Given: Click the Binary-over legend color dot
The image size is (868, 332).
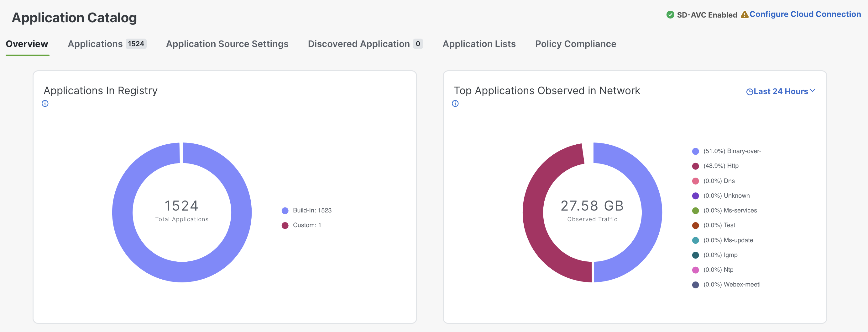Looking at the screenshot, I should [x=695, y=151].
